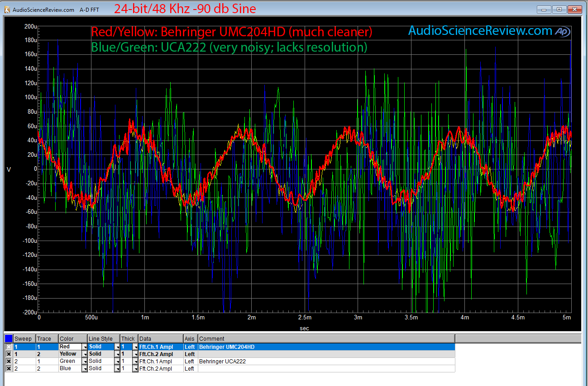The image size is (588, 386).
Task: Expand line style dropdown in Green row
Action: pyautogui.click(x=117, y=361)
